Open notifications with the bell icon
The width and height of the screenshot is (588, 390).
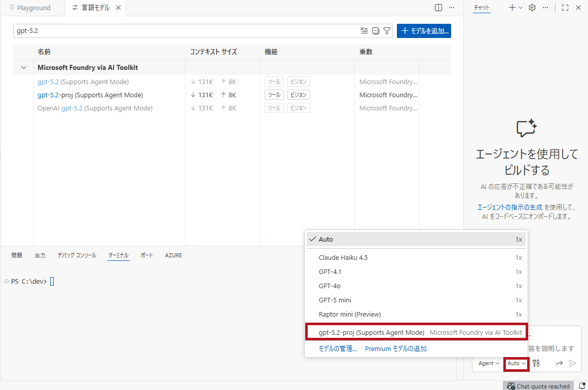click(x=582, y=386)
